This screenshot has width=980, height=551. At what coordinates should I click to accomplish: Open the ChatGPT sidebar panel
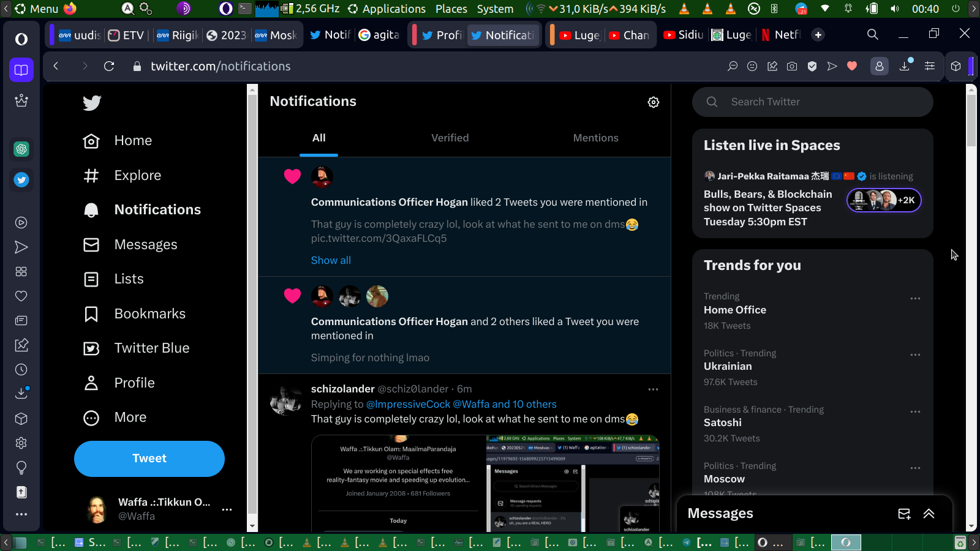click(21, 149)
